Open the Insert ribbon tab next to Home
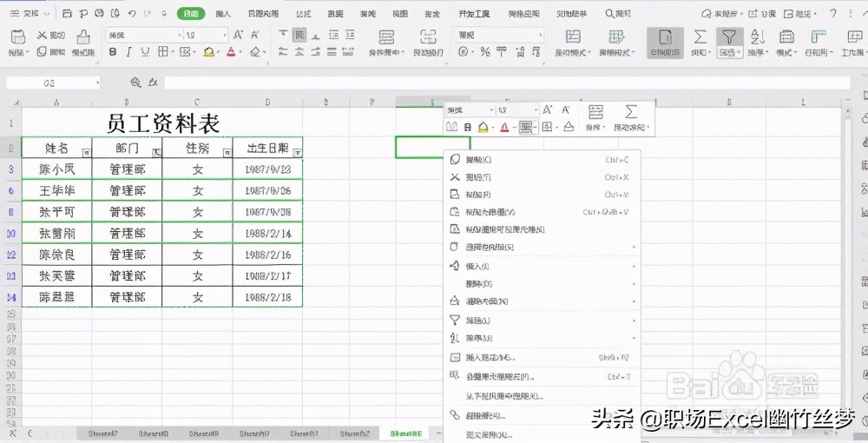The height and width of the screenshot is (443, 868). click(x=223, y=13)
